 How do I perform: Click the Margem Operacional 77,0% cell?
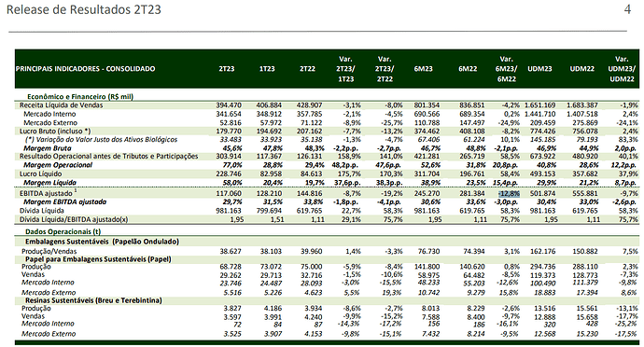(x=232, y=165)
